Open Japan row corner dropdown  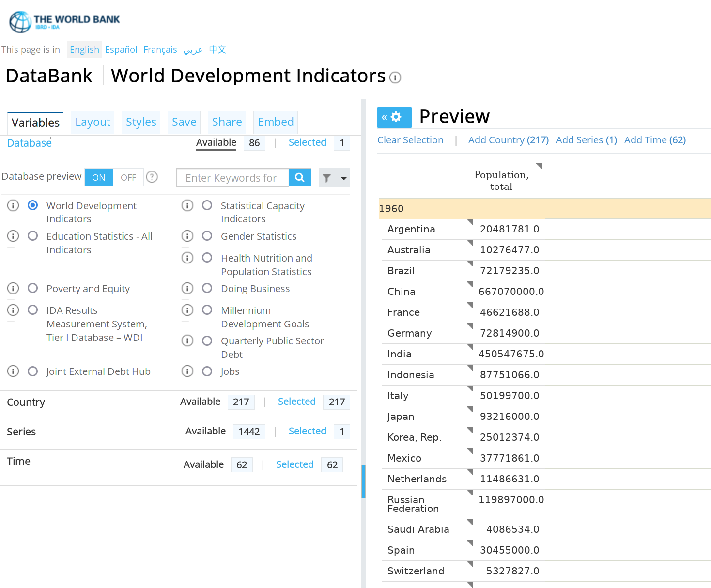(470, 409)
